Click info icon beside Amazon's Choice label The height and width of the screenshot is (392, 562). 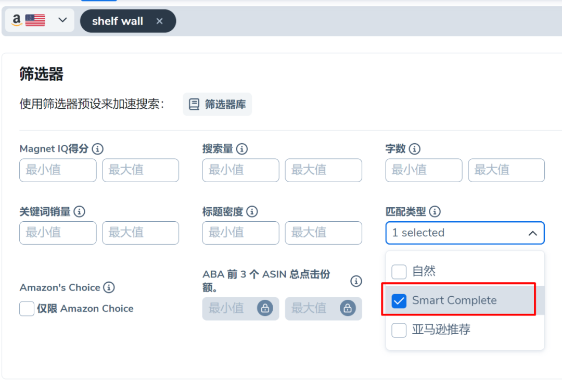(x=109, y=287)
